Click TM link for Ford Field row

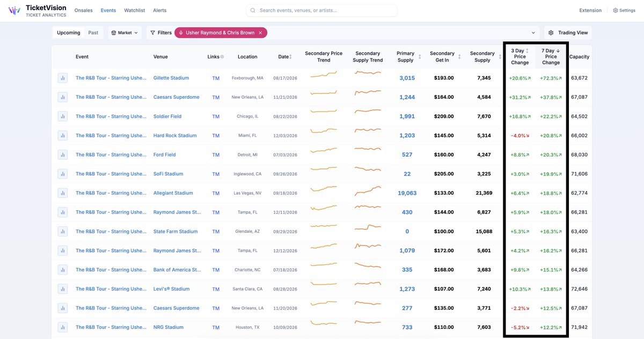click(216, 154)
